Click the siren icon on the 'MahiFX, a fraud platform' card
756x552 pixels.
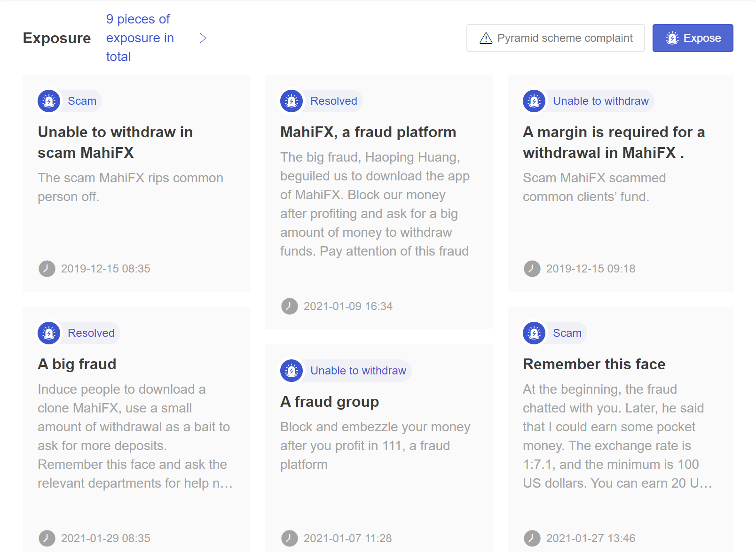pos(291,101)
